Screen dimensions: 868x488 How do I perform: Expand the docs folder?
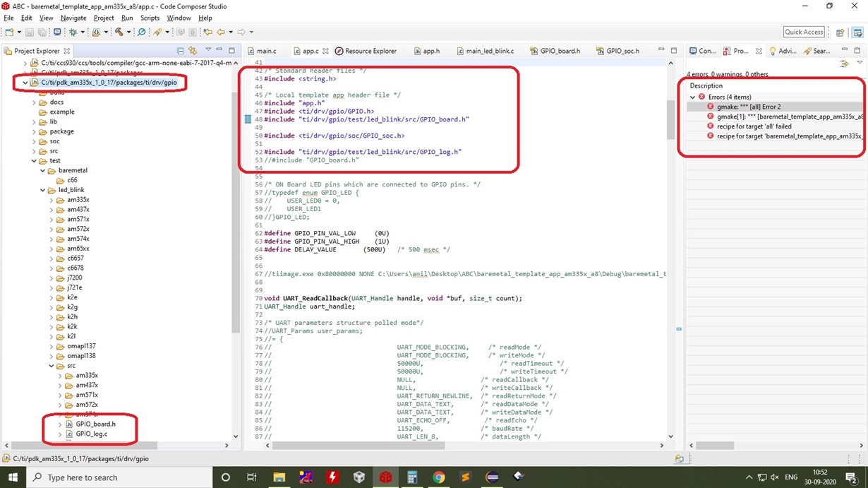click(34, 102)
